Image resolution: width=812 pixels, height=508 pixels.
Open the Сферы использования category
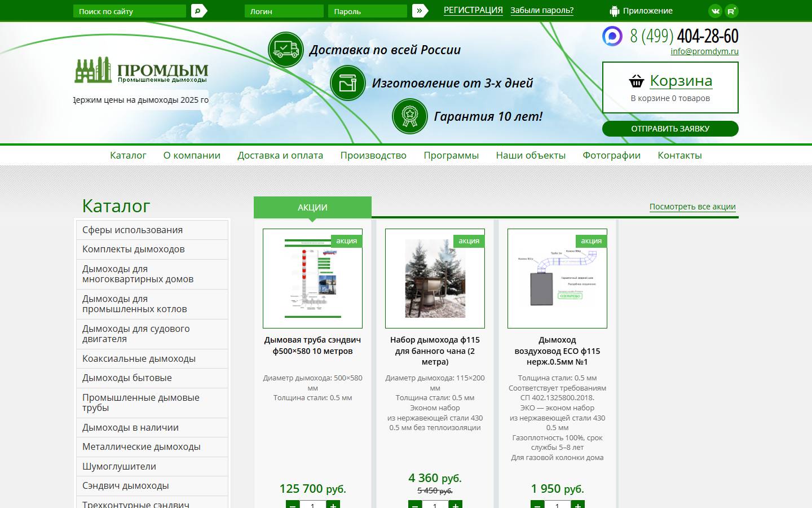click(152, 230)
